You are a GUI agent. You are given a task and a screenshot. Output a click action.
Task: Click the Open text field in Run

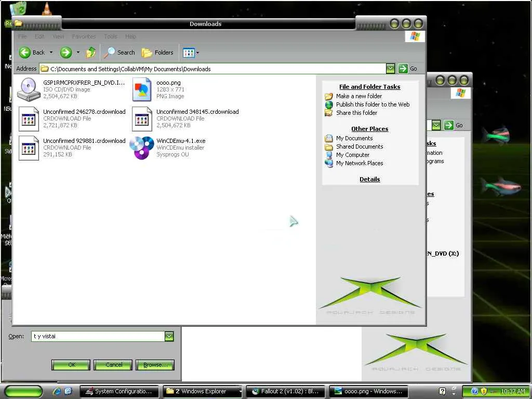coord(98,336)
